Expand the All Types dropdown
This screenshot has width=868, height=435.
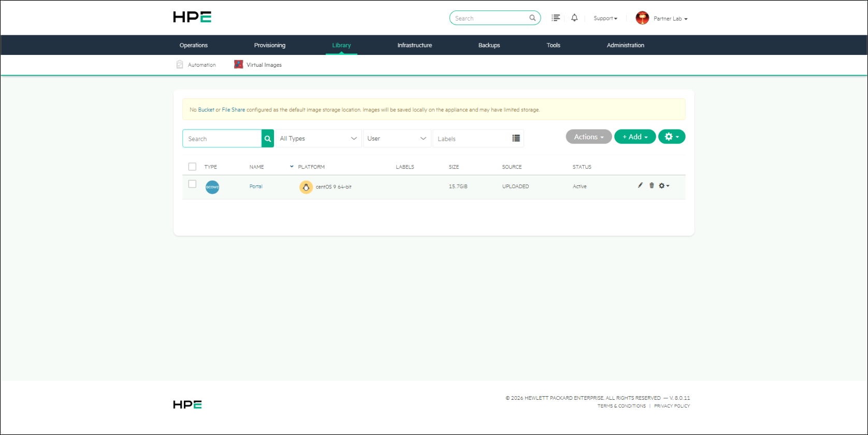click(319, 138)
